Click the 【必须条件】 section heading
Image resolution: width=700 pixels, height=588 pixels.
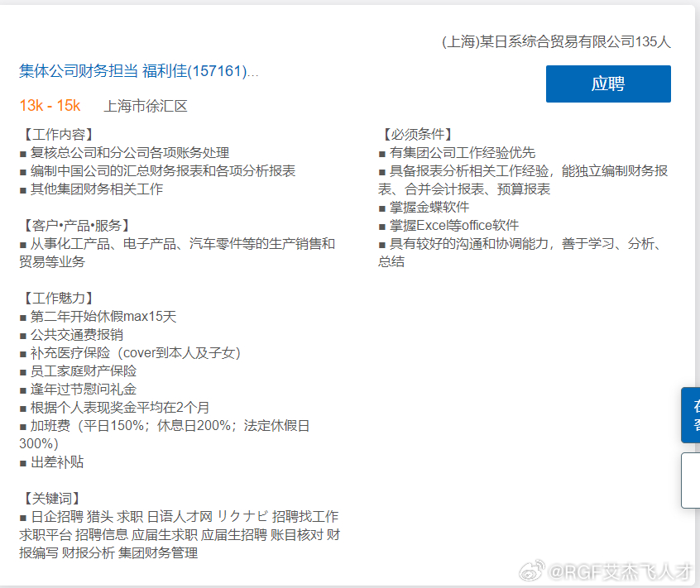416,134
